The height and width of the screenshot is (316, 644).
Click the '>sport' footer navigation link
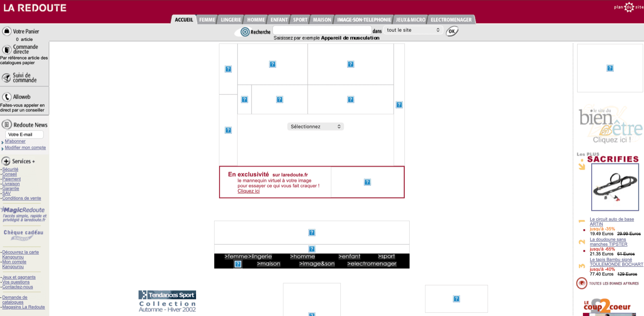click(386, 256)
